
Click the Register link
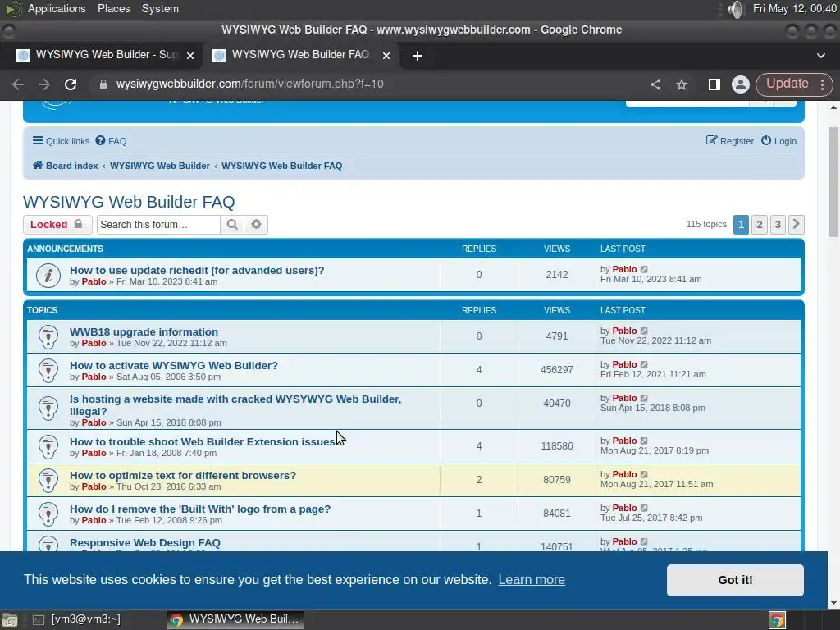(729, 141)
